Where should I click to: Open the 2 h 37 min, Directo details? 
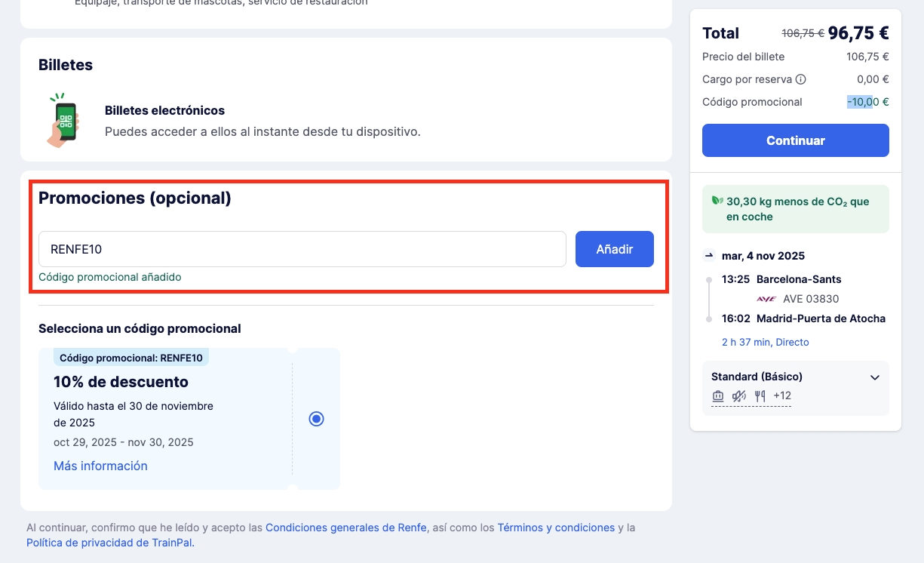[x=765, y=343]
